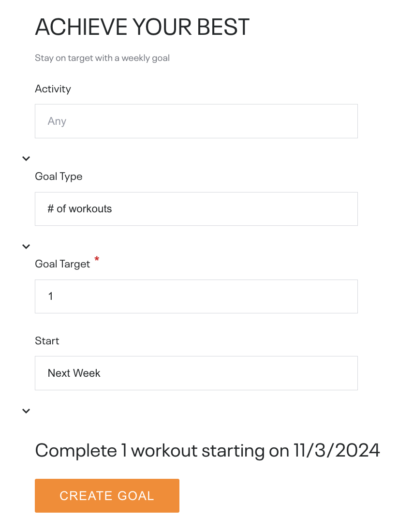The width and height of the screenshot is (413, 532).
Task: Click the 'Stay on target' subtitle text
Action: coord(102,58)
